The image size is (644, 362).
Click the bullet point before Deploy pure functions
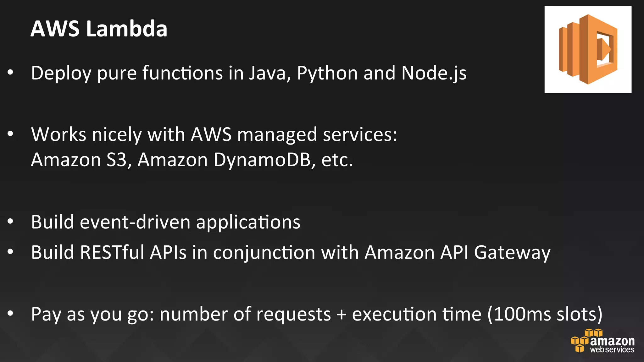pyautogui.click(x=10, y=73)
